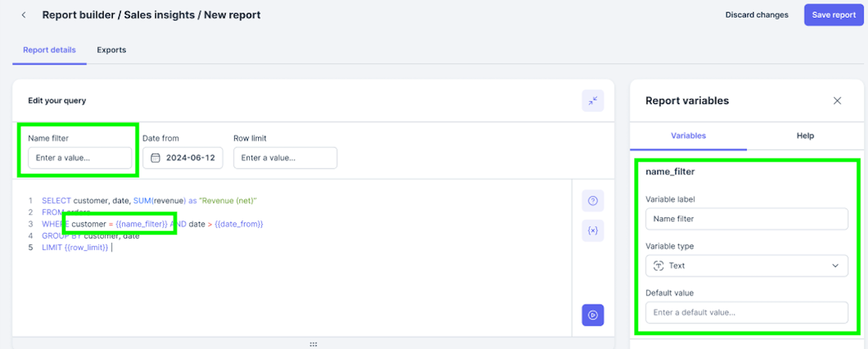This screenshot has height=349, width=868.
Task: Click the Default value input field
Action: click(x=746, y=312)
